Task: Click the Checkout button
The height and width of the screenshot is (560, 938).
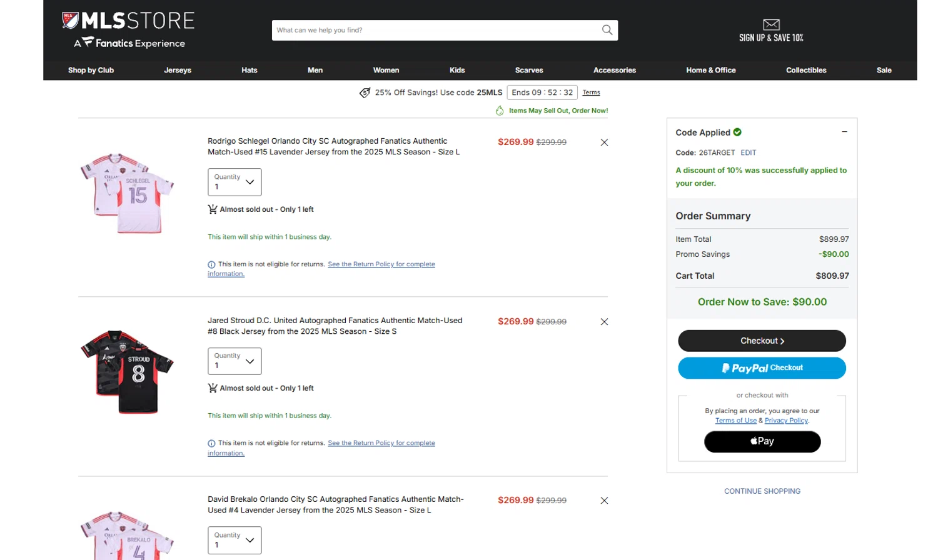Action: [762, 341]
